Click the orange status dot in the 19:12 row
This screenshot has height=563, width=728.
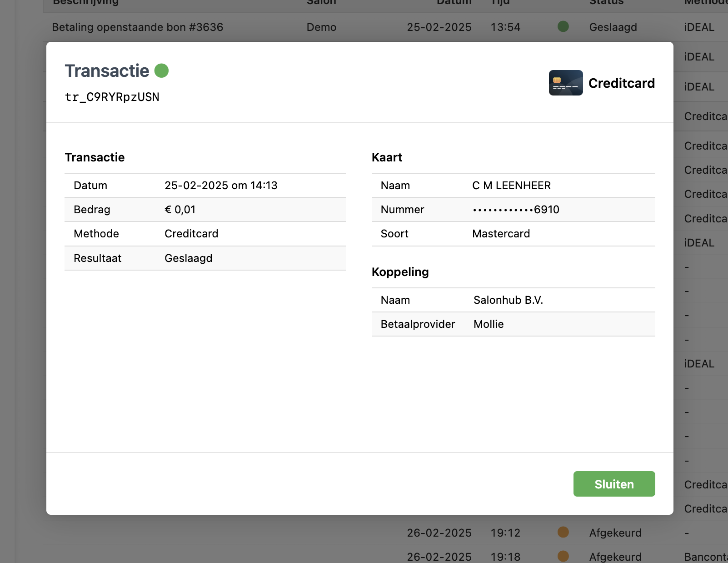563,532
